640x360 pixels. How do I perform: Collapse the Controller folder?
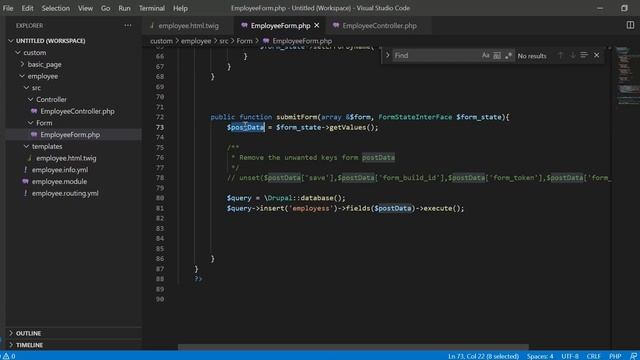(51, 100)
